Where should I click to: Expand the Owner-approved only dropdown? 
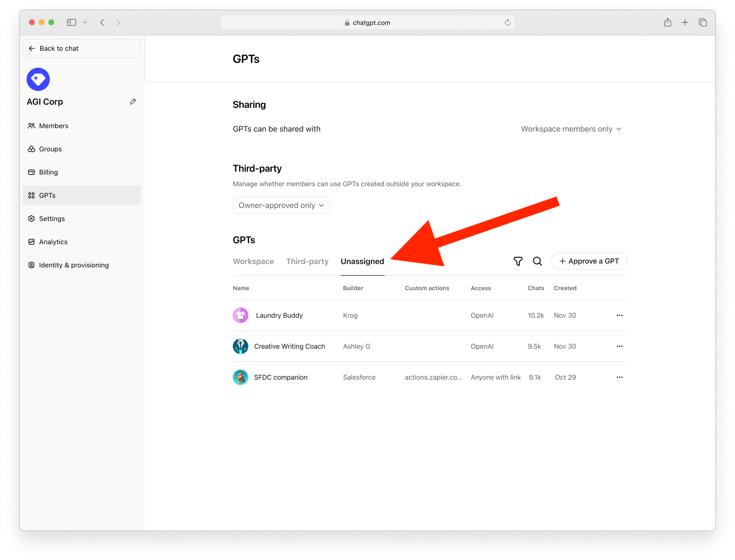[x=281, y=205]
